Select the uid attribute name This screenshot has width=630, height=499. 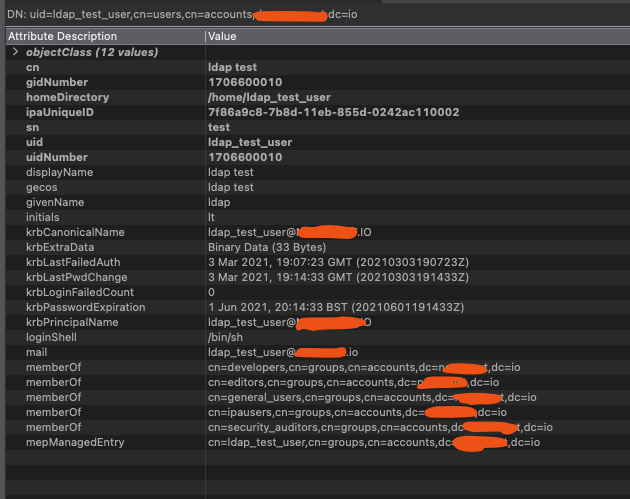[35, 142]
